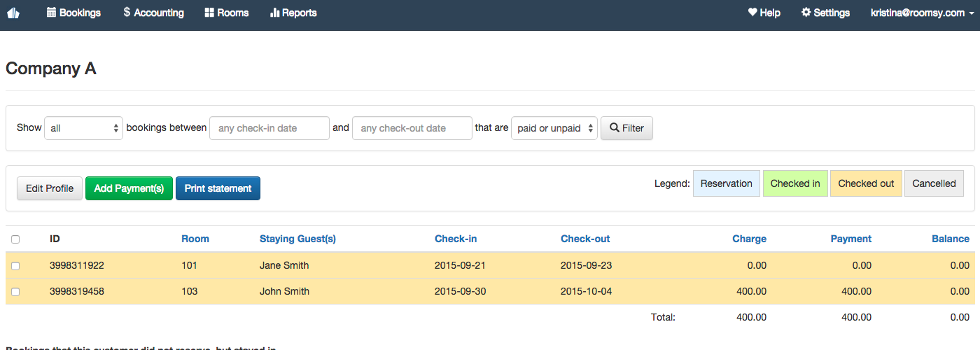Click the blue Reservation legend swatch

[x=727, y=183]
